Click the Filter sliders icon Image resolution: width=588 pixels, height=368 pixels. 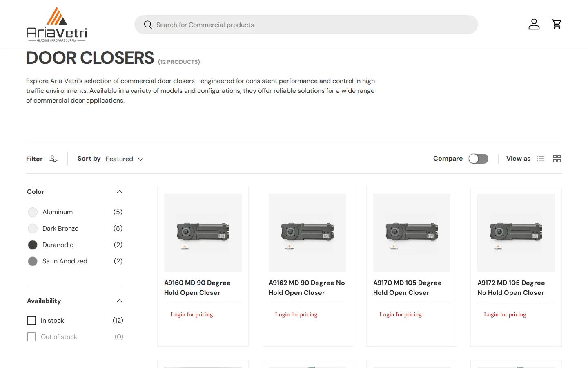[53, 159]
